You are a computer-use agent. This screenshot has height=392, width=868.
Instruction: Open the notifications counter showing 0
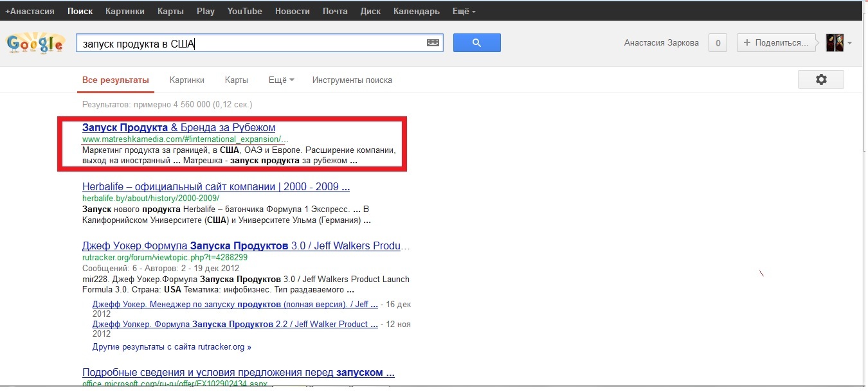pos(718,43)
